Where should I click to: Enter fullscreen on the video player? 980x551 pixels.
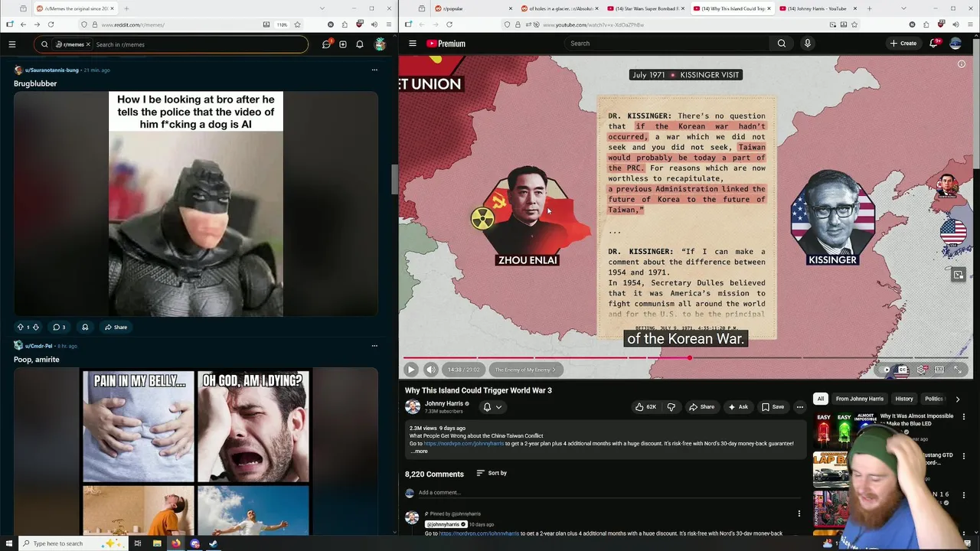tap(958, 370)
